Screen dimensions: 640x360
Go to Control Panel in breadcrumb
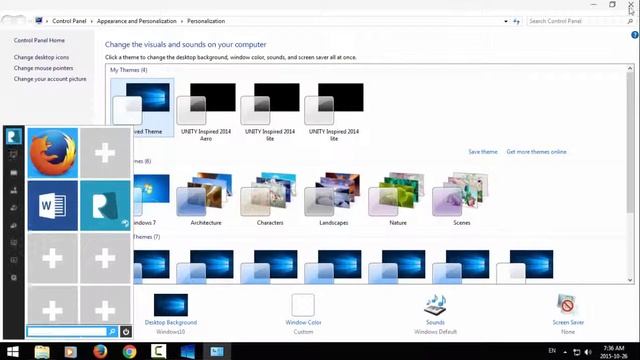point(69,21)
